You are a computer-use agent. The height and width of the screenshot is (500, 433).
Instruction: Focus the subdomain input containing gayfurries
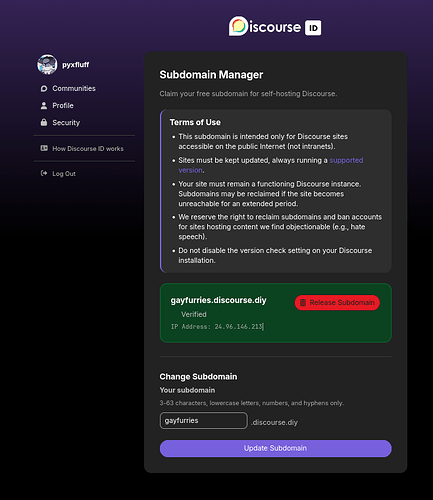204,421
